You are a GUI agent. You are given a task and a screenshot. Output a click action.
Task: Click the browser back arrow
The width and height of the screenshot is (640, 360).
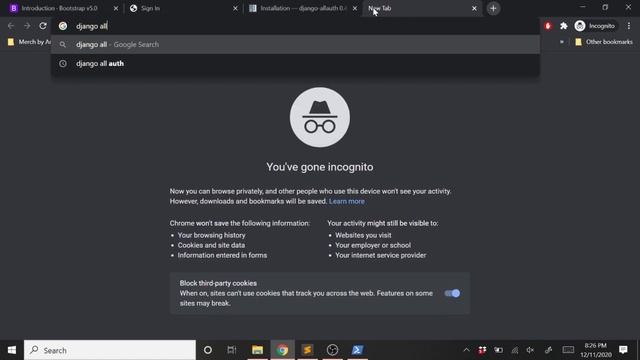[11, 26]
